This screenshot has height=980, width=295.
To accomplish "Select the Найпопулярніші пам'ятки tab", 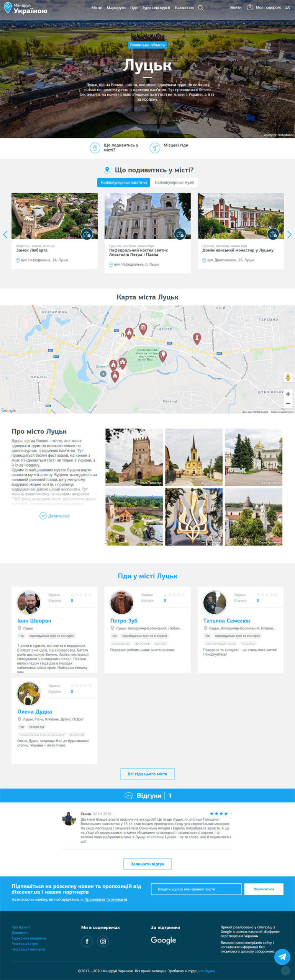I will coord(123,183).
